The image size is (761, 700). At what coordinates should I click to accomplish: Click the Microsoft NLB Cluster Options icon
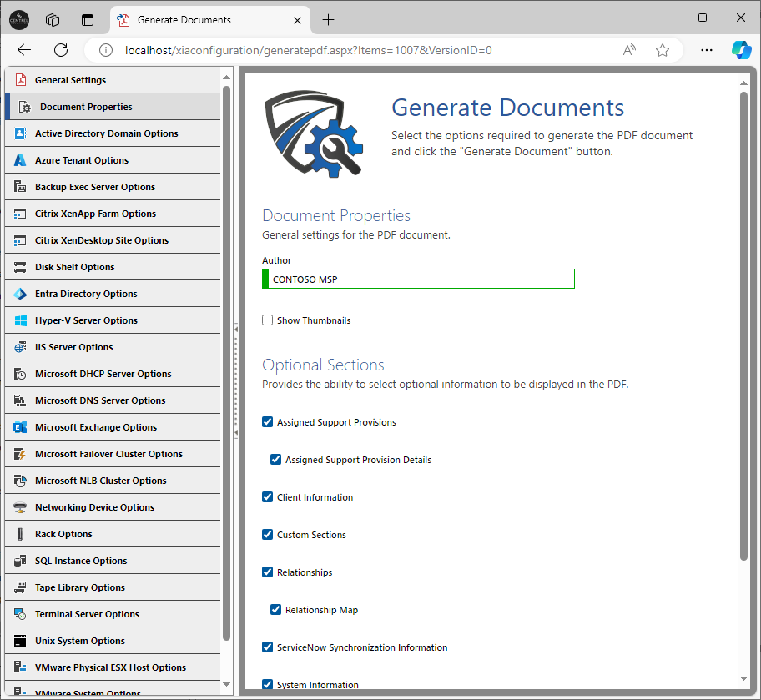(x=20, y=481)
